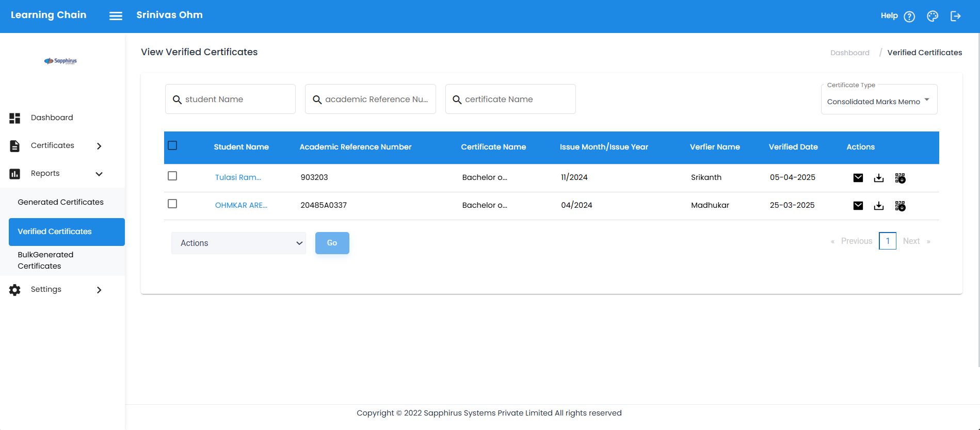Select the Tulasi Ram row checkbox
The image size is (980, 430).
point(172,176)
